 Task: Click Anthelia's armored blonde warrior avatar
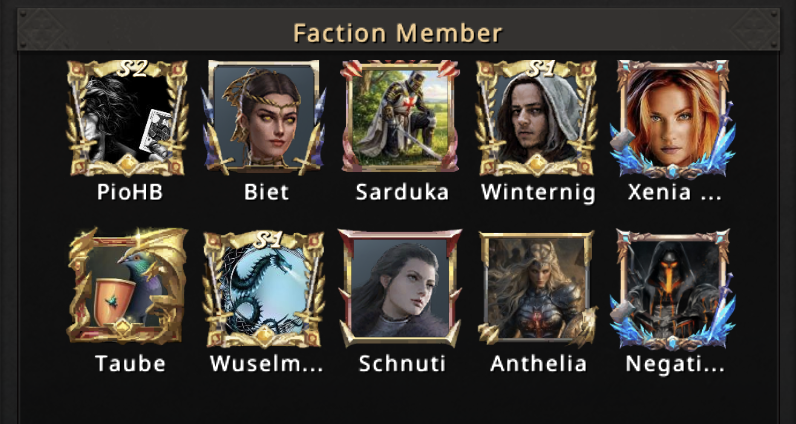tap(537, 288)
